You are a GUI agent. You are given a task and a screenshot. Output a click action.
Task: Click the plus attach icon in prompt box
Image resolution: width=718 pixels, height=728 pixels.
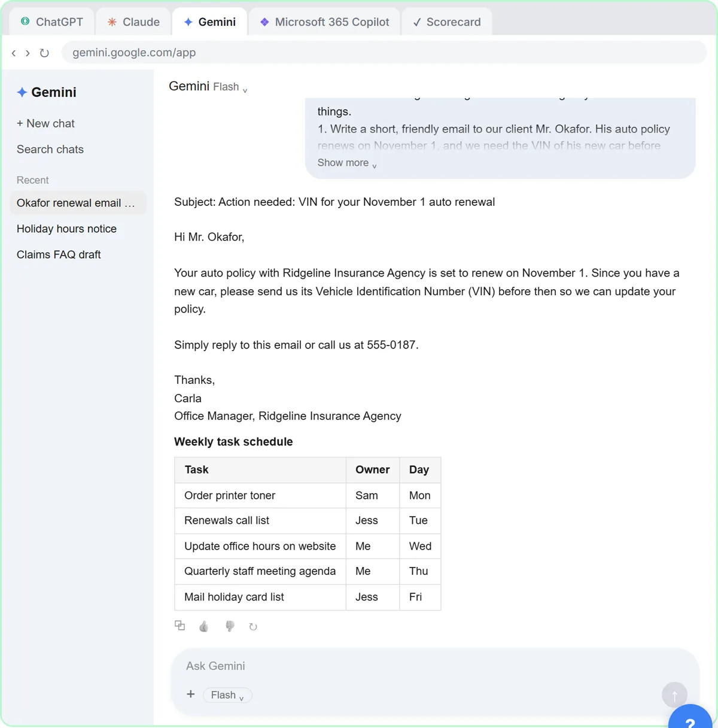pos(191,694)
